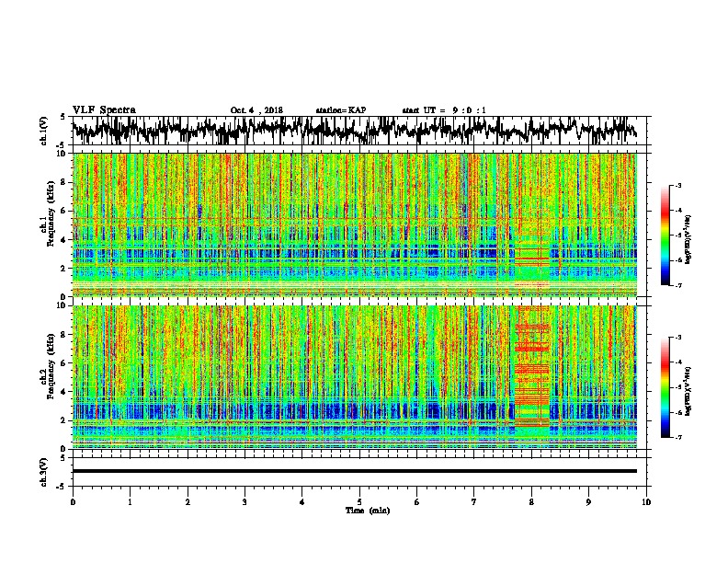This screenshot has width=728, height=563.
Task: Click the "-3" tick on ch.1 color bar
Action: pyautogui.click(x=678, y=186)
